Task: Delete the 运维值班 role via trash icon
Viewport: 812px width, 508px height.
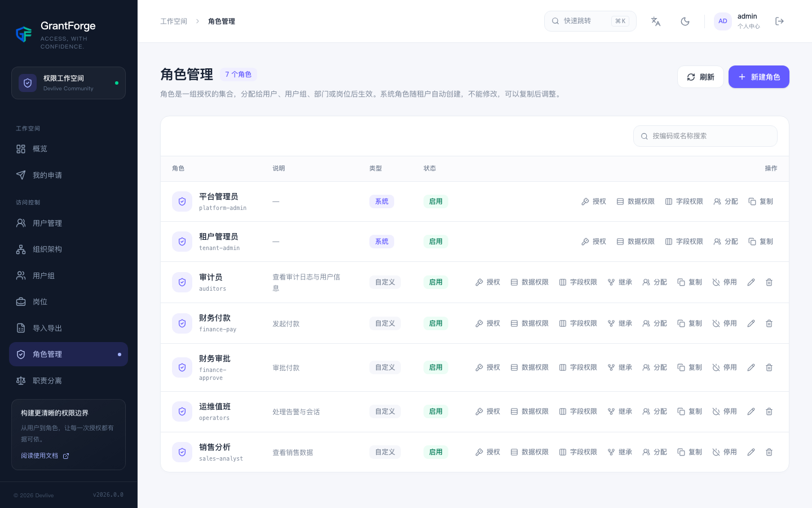Action: [x=769, y=411]
